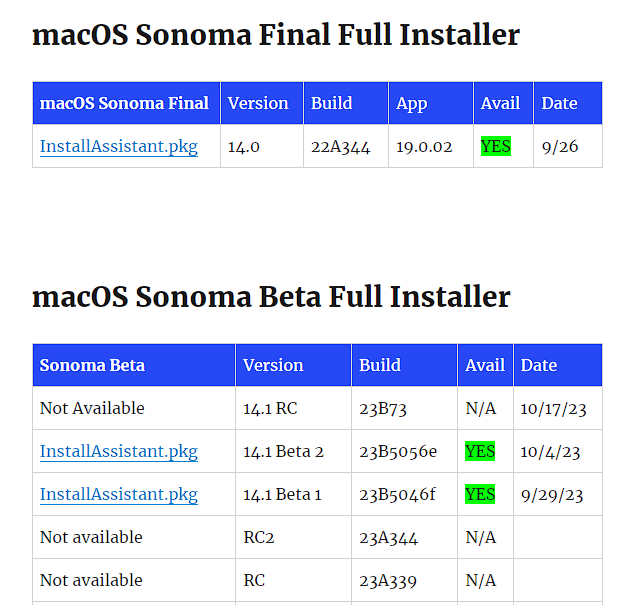642x605 pixels.
Task: Click the Date header in Final table
Action: [x=559, y=103]
